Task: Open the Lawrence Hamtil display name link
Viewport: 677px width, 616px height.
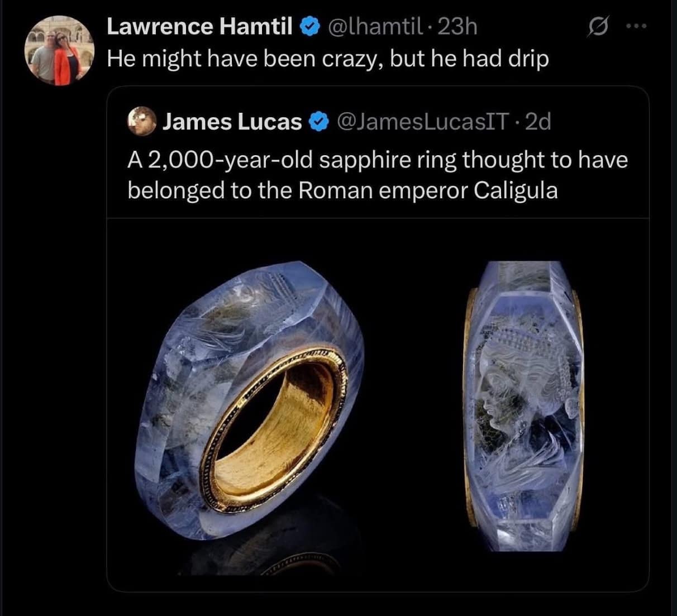Action: pos(199,26)
